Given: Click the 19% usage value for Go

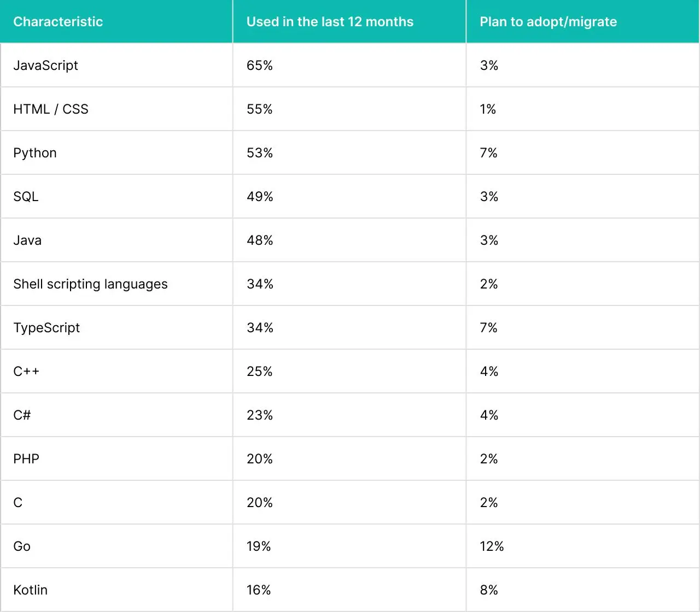Looking at the screenshot, I should 259,546.
